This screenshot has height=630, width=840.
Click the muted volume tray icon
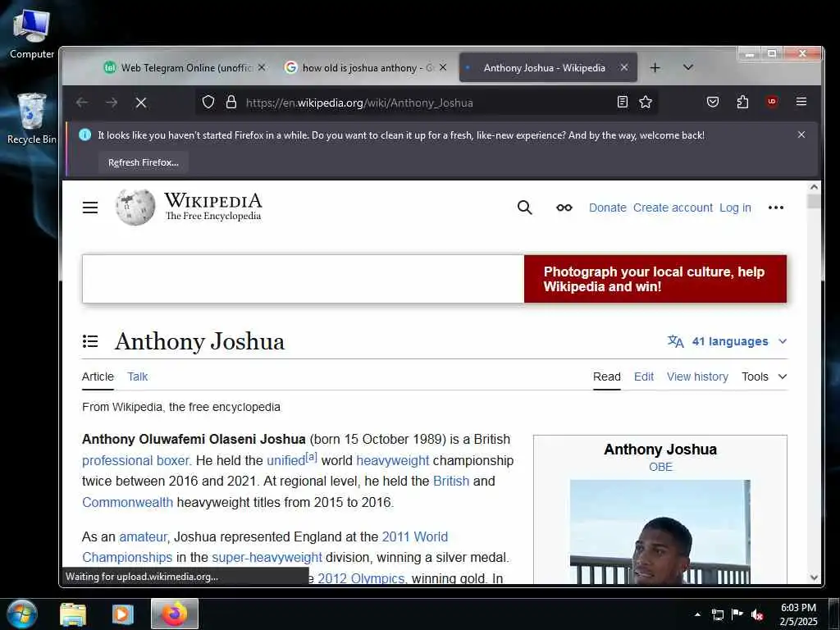click(x=757, y=614)
